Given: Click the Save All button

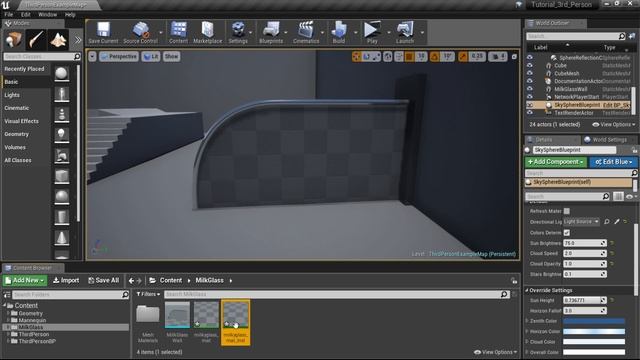Looking at the screenshot, I should 104,280.
